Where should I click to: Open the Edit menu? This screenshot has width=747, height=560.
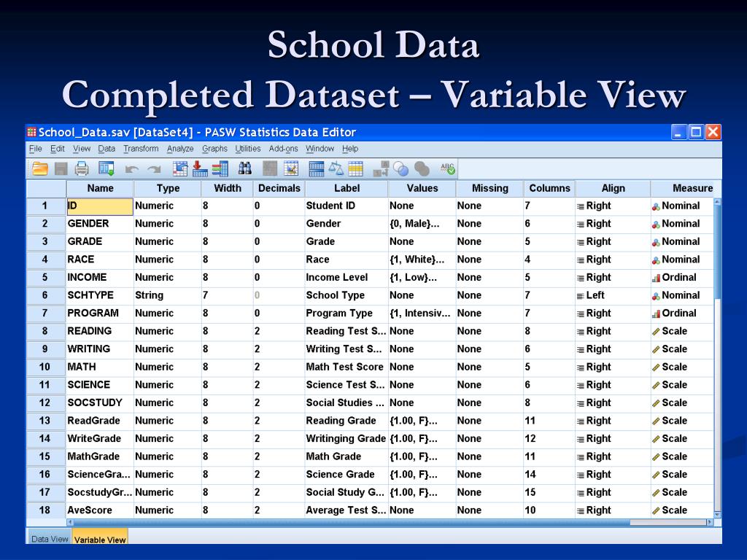point(57,149)
